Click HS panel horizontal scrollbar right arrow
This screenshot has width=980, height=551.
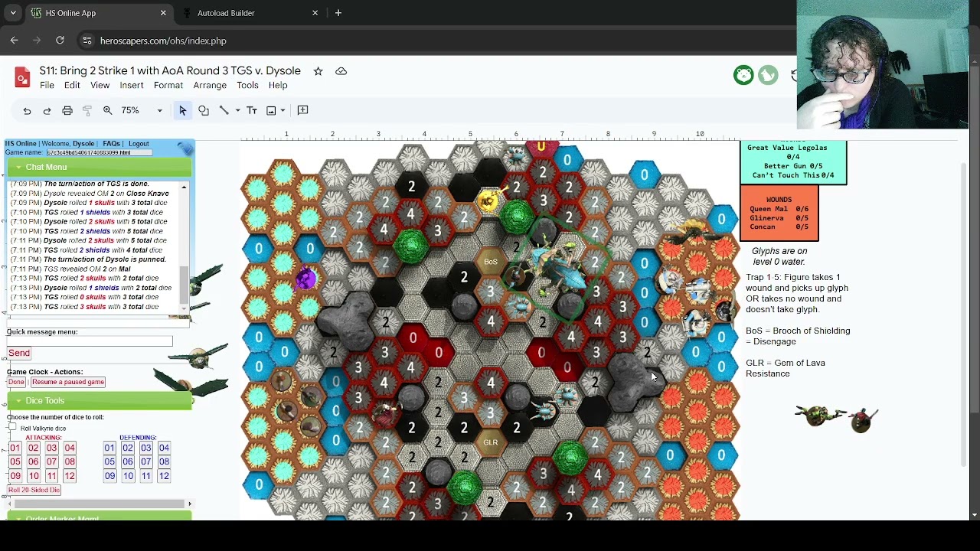click(190, 504)
